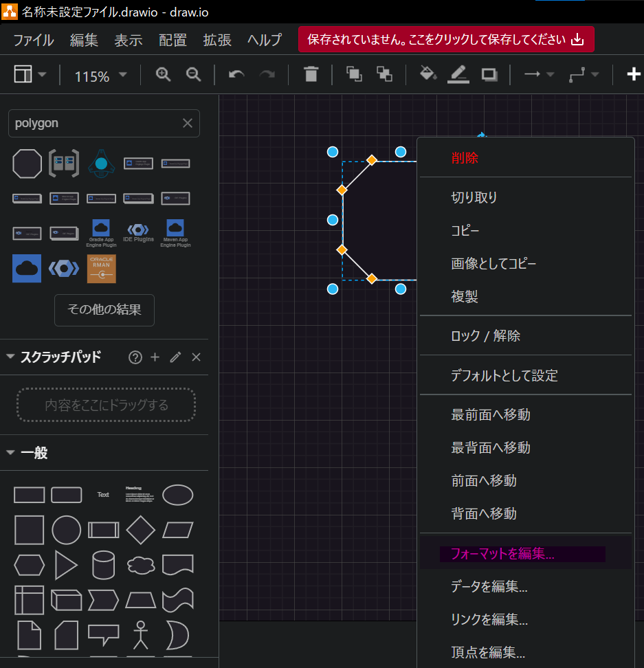This screenshot has height=668, width=644.
Task: Choose 複製 in the context menu
Action: [x=526, y=296]
